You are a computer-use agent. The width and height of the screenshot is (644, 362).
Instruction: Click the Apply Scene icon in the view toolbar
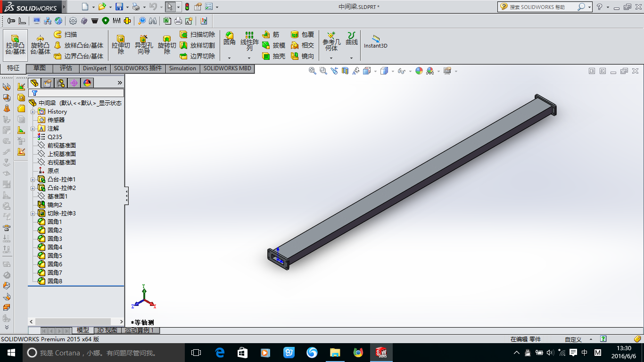pyautogui.click(x=430, y=71)
